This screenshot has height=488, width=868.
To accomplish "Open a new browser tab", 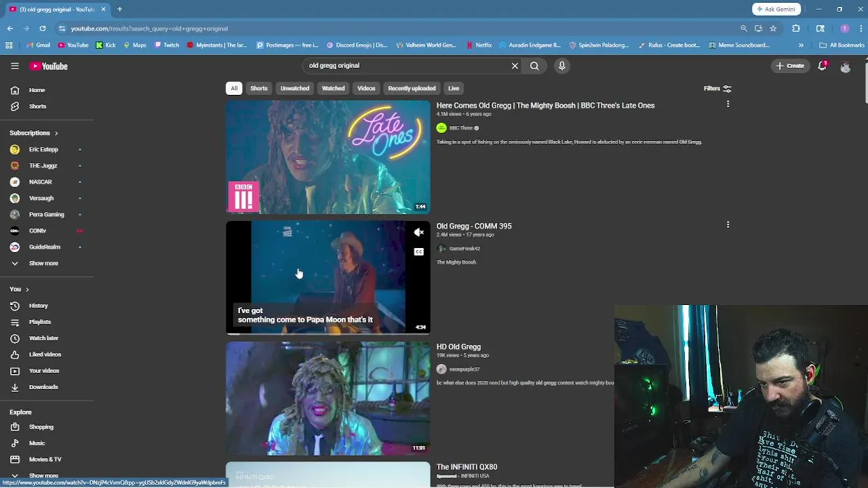I will pyautogui.click(x=119, y=9).
